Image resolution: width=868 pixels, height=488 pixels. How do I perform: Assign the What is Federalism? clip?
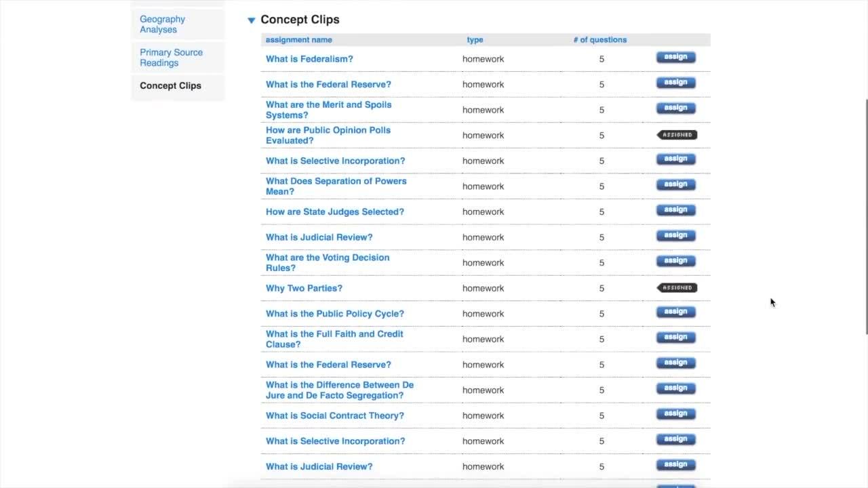[675, 58]
